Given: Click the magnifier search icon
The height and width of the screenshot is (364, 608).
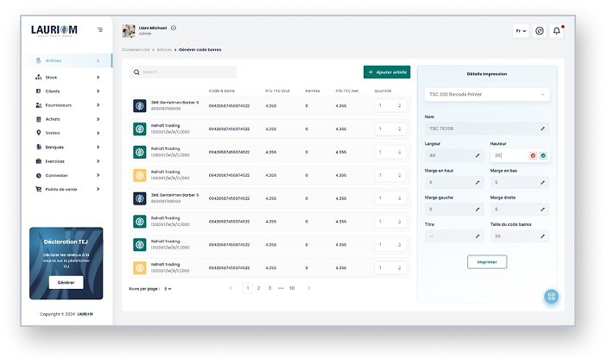Looking at the screenshot, I should click(136, 72).
